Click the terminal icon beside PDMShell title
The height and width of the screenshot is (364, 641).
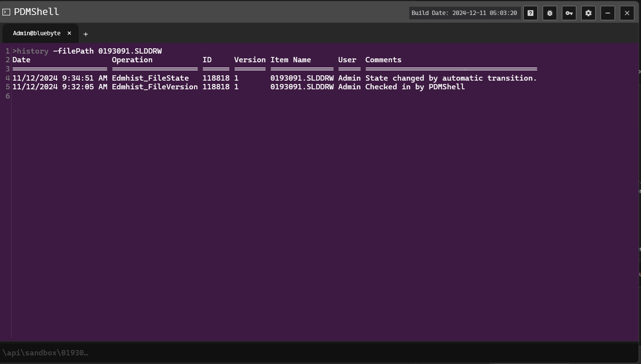tap(7, 12)
